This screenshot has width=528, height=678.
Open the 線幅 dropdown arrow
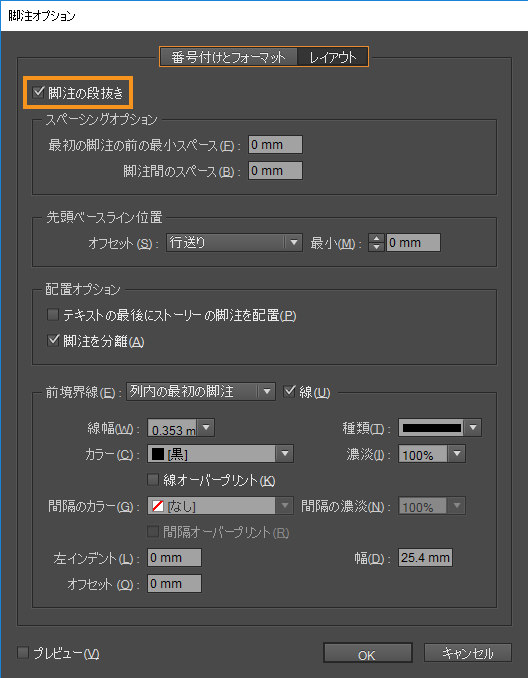(206, 429)
